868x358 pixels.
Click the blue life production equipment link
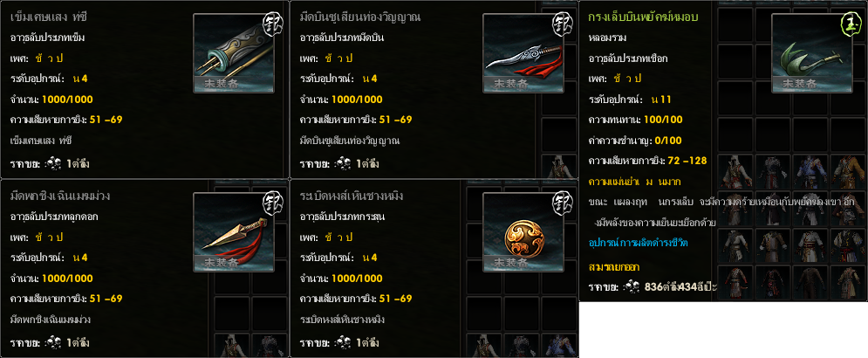[639, 244]
